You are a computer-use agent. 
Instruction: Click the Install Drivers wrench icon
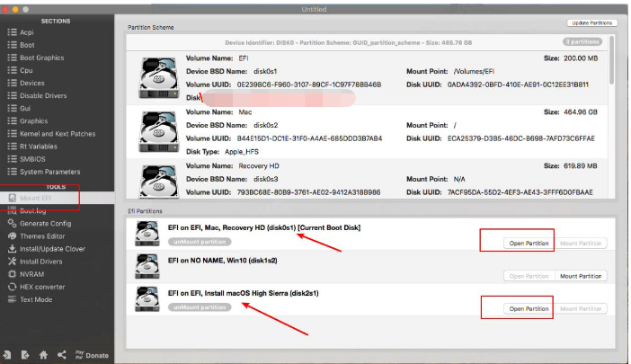tap(12, 262)
